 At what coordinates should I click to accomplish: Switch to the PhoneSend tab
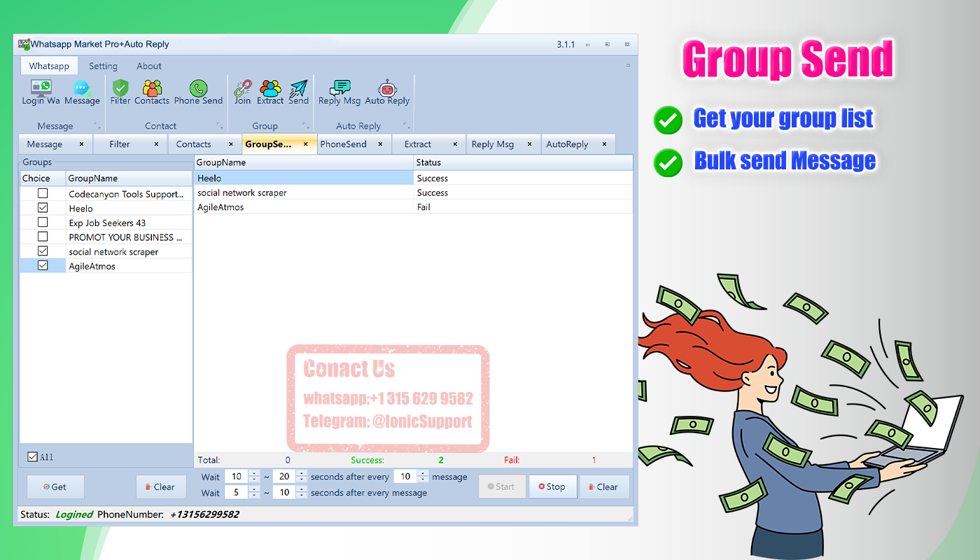[343, 144]
